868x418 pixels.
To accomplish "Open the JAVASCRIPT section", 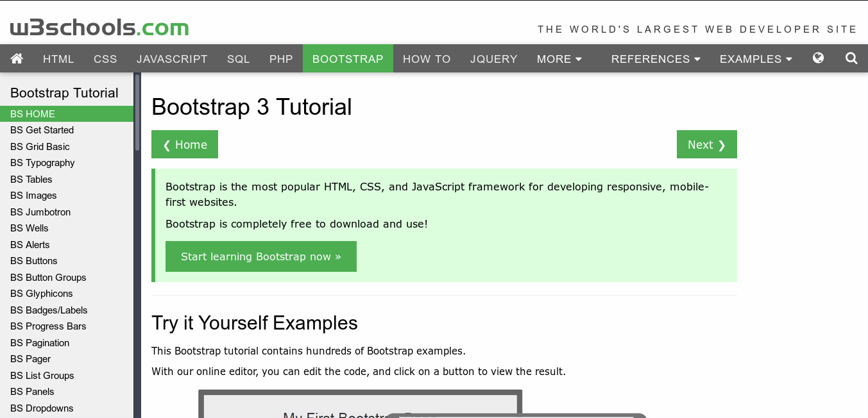I will pos(172,58).
